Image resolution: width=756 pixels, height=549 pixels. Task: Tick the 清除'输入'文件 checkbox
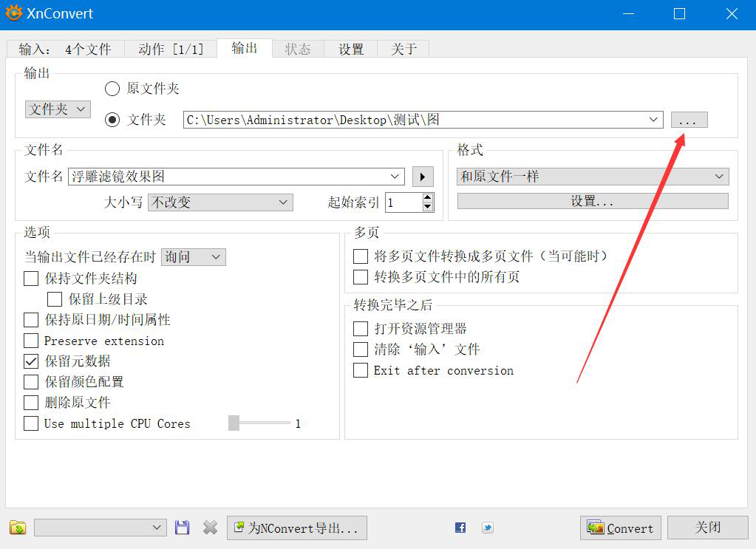[x=361, y=349]
